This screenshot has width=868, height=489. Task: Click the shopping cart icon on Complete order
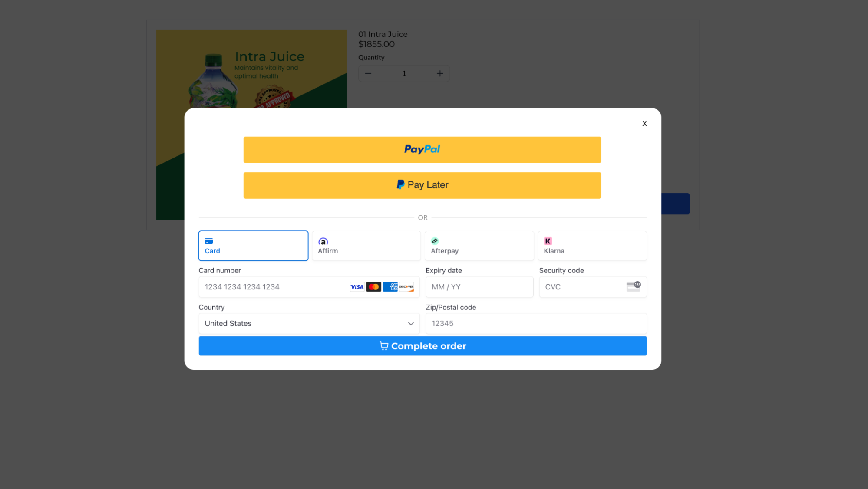click(x=384, y=346)
